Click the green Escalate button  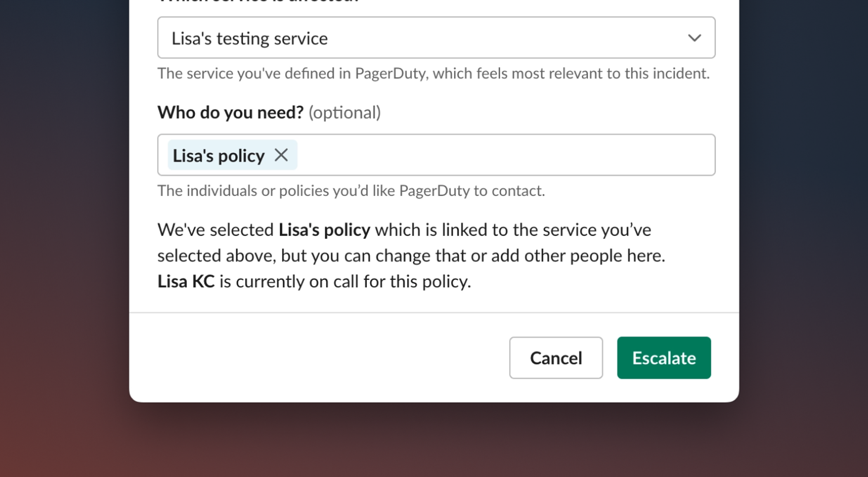point(664,358)
